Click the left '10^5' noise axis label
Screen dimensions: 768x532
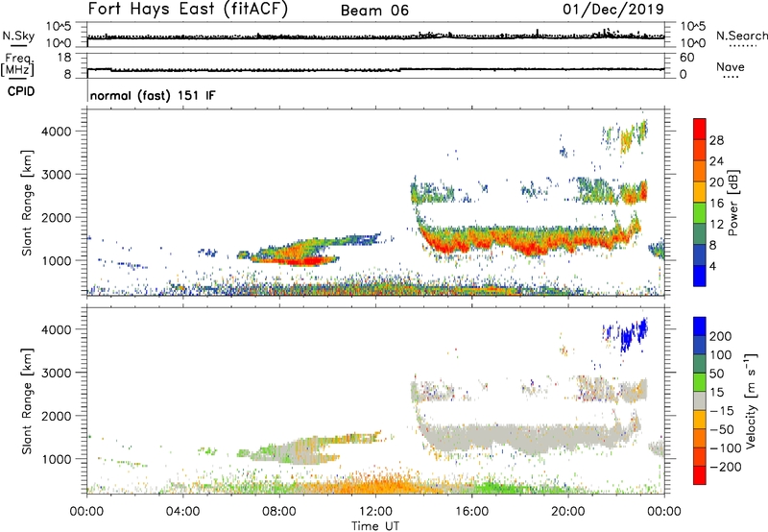tap(59, 26)
